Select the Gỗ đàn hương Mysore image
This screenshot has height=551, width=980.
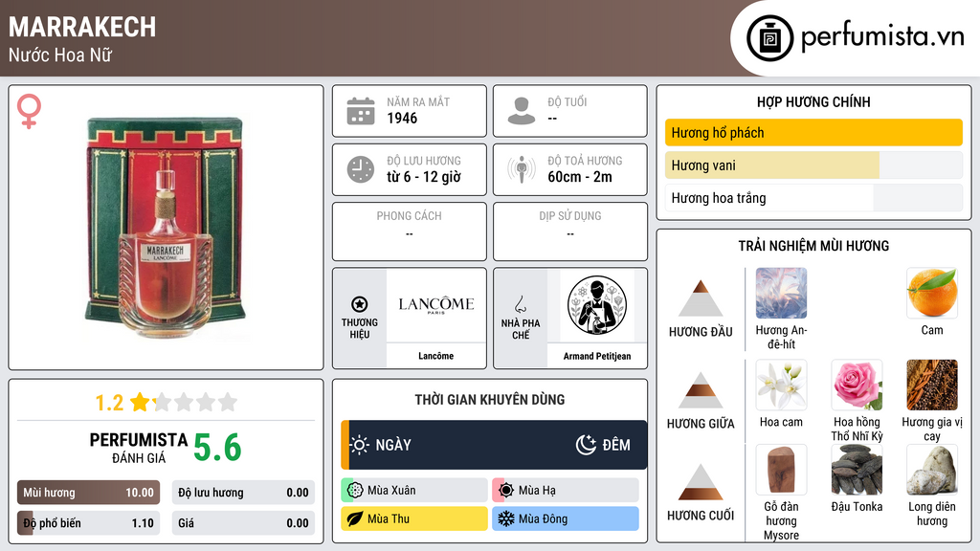pyautogui.click(x=781, y=470)
